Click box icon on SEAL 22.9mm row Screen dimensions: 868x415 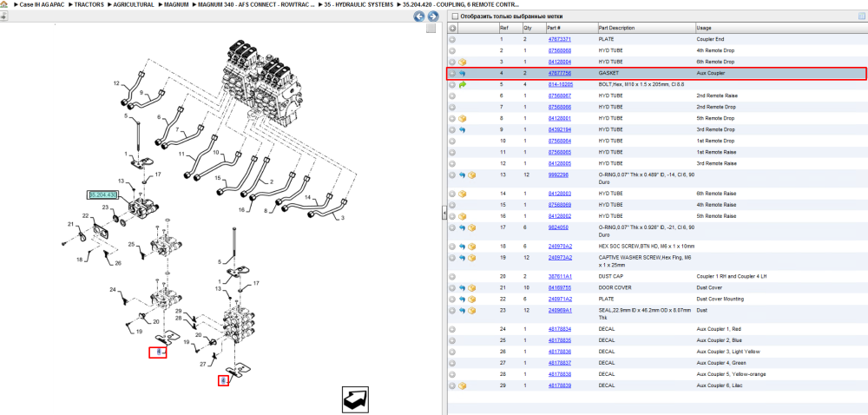[x=471, y=311]
